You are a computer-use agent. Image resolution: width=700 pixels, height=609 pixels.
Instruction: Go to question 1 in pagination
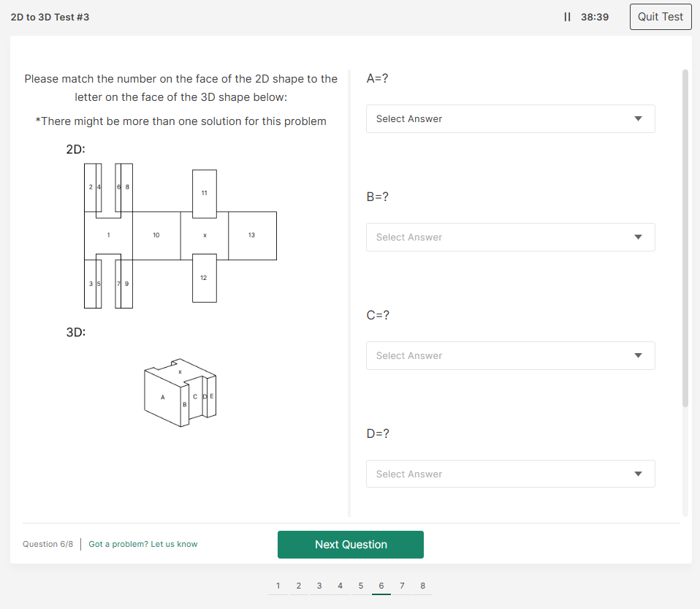[x=278, y=586]
